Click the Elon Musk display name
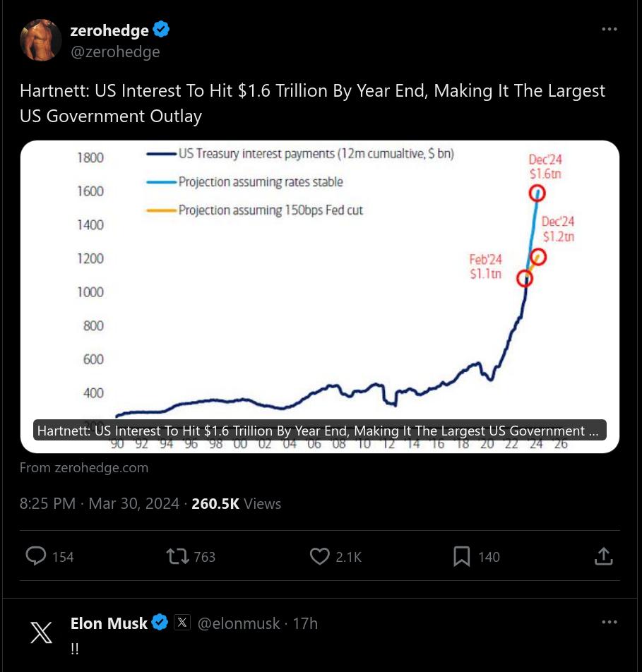 [109, 623]
